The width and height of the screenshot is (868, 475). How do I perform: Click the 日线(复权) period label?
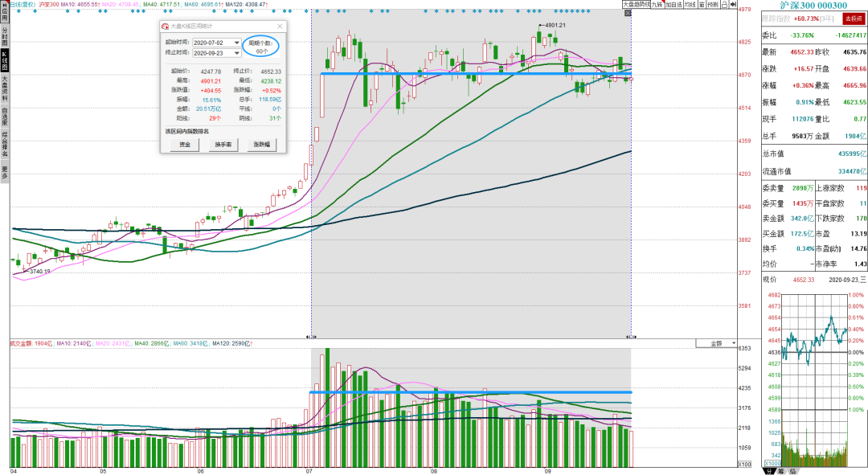click(23, 5)
